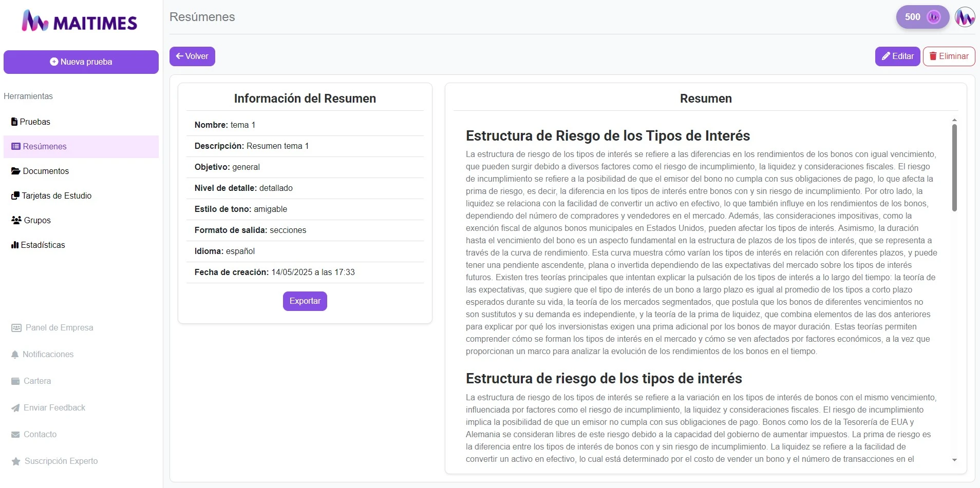980x488 pixels.
Task: Select the Tarjetas de Estudio cards icon
Action: tap(14, 196)
